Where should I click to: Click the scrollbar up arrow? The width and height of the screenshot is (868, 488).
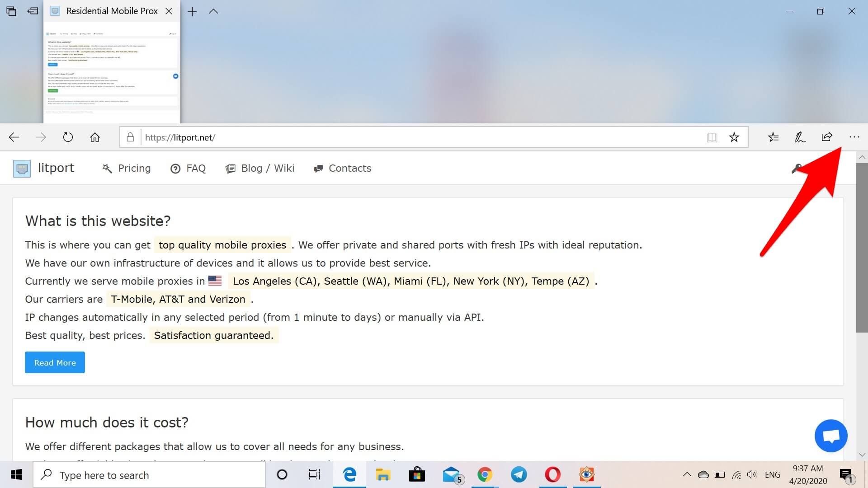(x=862, y=157)
